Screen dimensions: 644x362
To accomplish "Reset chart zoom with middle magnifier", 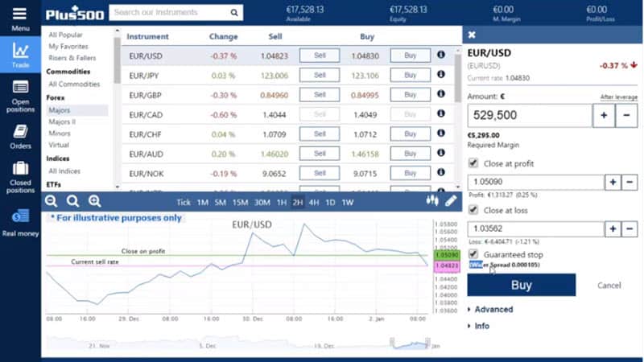I will 72,201.
